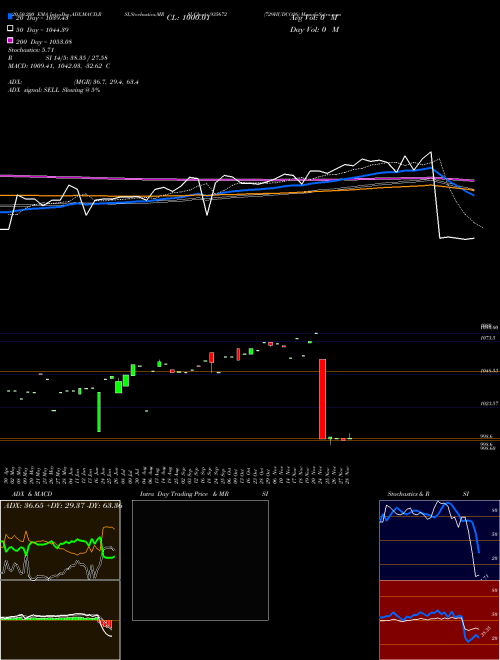
Task: Click inside the empty intraday price panel
Action: 200,560
